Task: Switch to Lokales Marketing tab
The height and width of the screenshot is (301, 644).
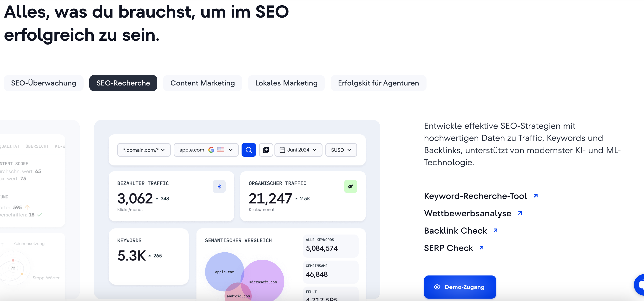Action: coord(286,83)
